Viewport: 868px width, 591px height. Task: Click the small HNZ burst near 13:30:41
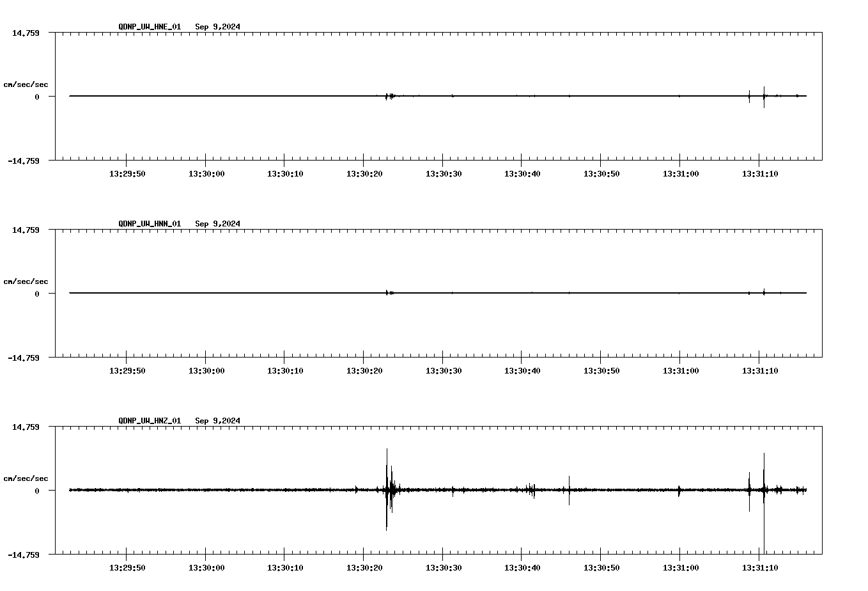pyautogui.click(x=531, y=490)
